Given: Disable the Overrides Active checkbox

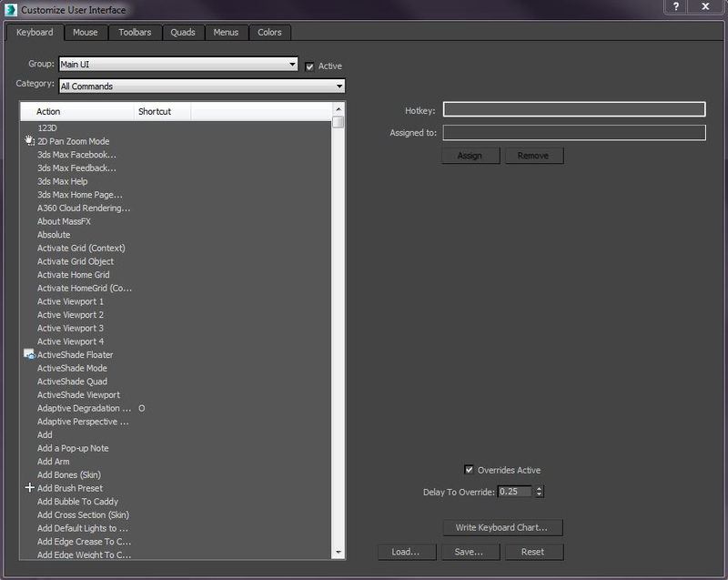Looking at the screenshot, I should 469,470.
